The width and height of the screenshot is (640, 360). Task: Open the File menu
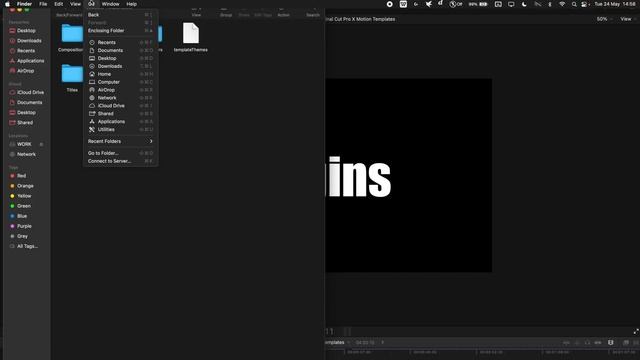(x=43, y=4)
